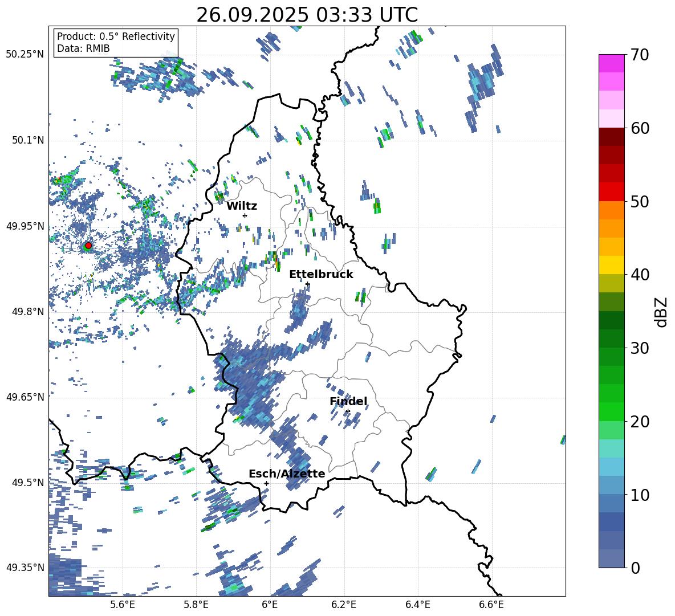This screenshot has height=616, width=675.
Task: Click the 6°E longitude label
Action: [x=270, y=605]
